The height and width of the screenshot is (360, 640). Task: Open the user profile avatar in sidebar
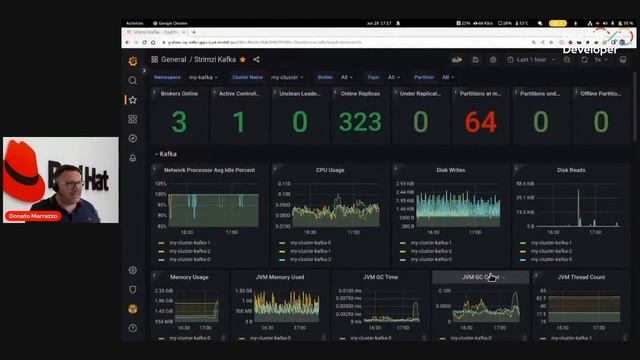point(133,309)
